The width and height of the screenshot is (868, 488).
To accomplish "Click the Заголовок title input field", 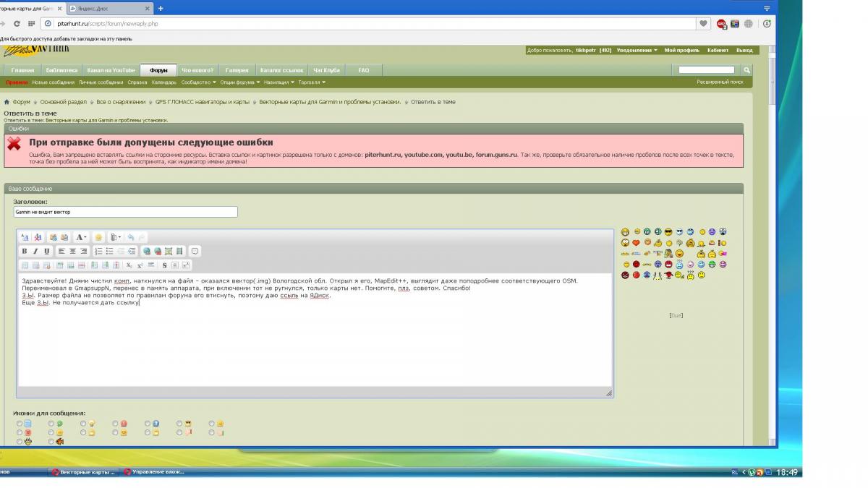I will click(125, 212).
